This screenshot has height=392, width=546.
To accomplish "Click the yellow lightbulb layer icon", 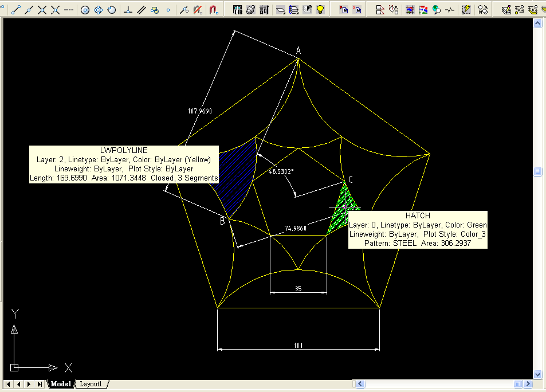I will pyautogui.click(x=320, y=10).
